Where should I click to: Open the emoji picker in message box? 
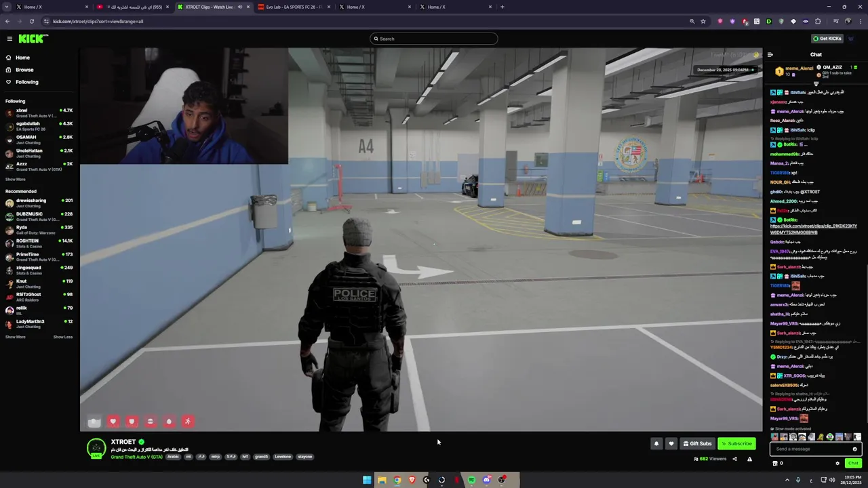pyautogui.click(x=854, y=449)
